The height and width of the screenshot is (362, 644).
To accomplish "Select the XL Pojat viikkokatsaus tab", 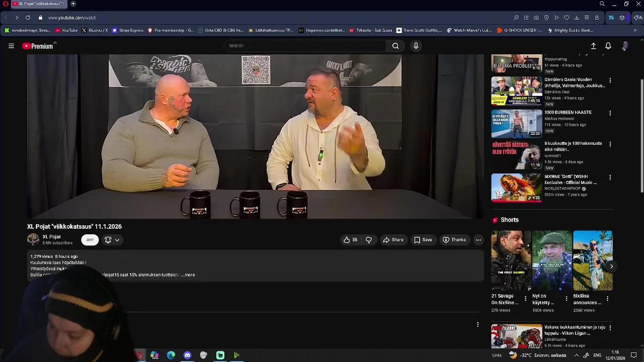I will [x=40, y=4].
